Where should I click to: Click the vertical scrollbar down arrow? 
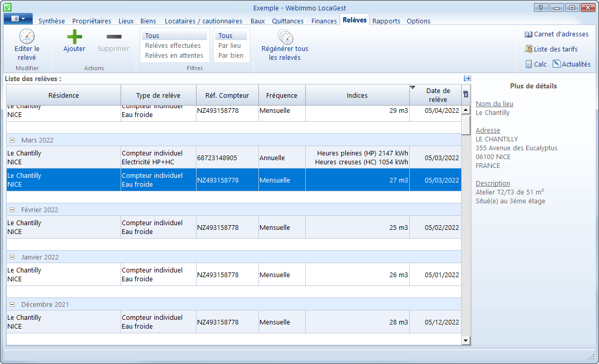point(465,340)
